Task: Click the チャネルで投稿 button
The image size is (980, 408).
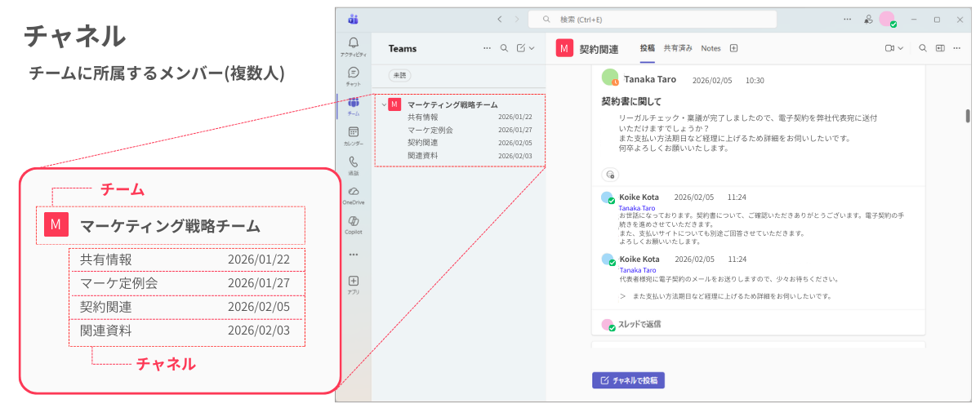Action: [x=628, y=380]
